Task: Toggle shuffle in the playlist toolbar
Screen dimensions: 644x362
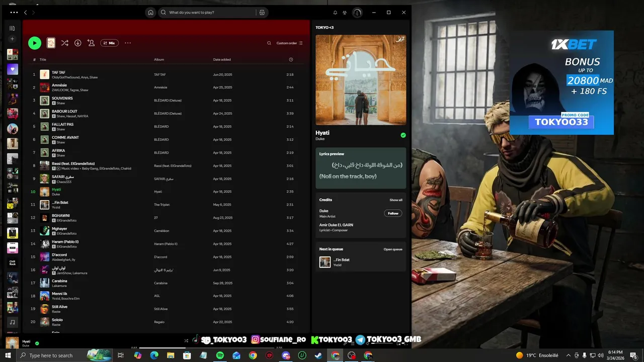Action: [65, 43]
